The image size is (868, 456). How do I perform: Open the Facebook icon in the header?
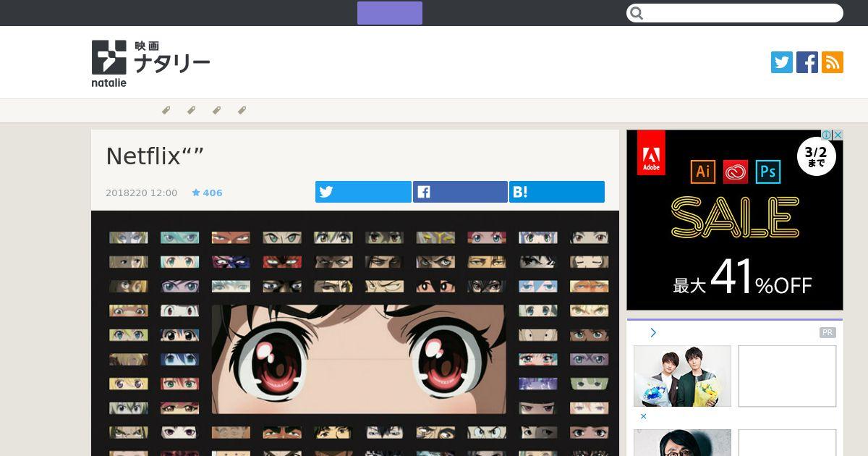[x=807, y=62]
